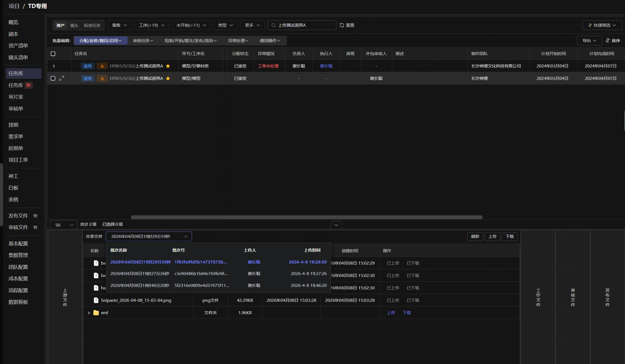Toggle the select-all checkbox in table header

click(53, 54)
